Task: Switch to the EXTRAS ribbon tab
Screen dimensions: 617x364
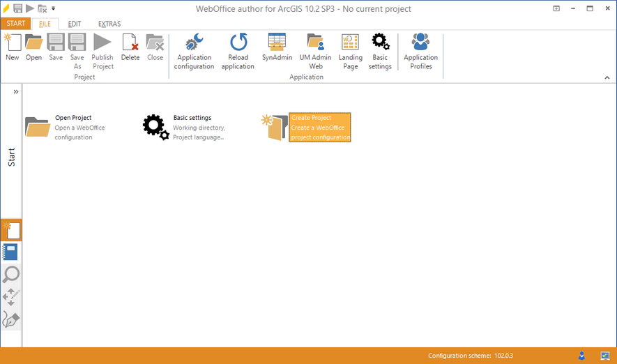Action: coord(109,24)
